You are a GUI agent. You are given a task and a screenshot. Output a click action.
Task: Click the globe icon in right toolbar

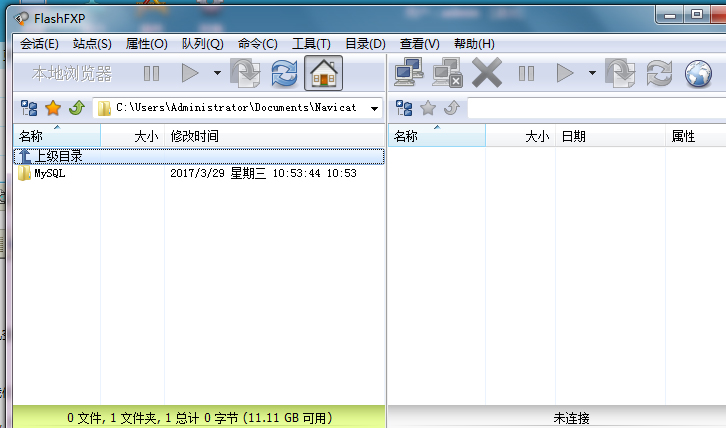(x=698, y=73)
